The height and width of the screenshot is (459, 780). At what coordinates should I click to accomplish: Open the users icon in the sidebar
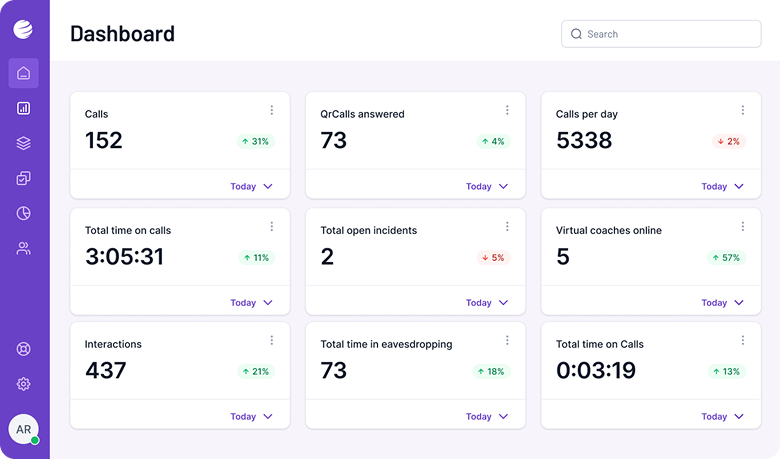[x=23, y=248]
